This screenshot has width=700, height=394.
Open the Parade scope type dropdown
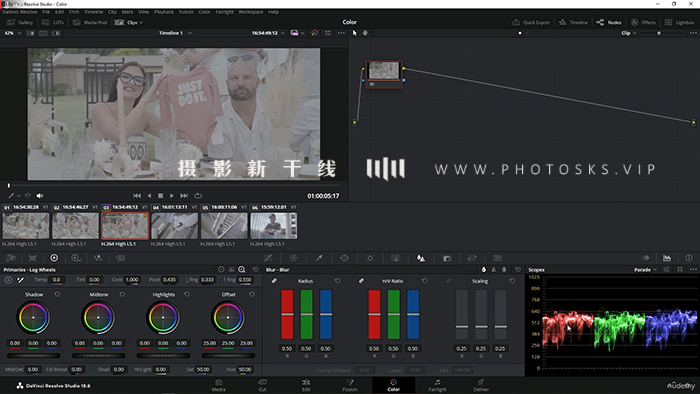646,270
